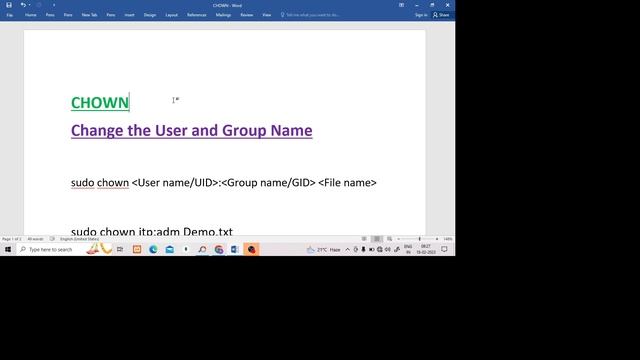Screen dimensions: 640x360
Task: Open the notification center icon
Action: coord(444,249)
